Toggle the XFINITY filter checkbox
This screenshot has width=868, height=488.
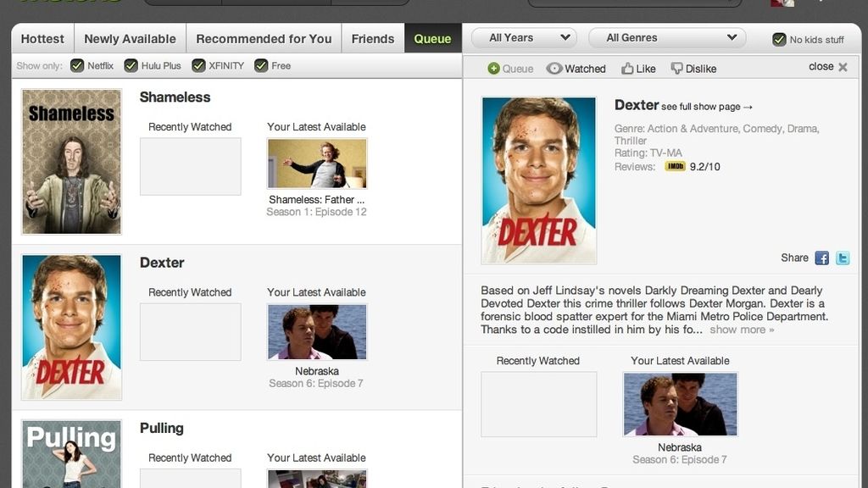click(198, 66)
